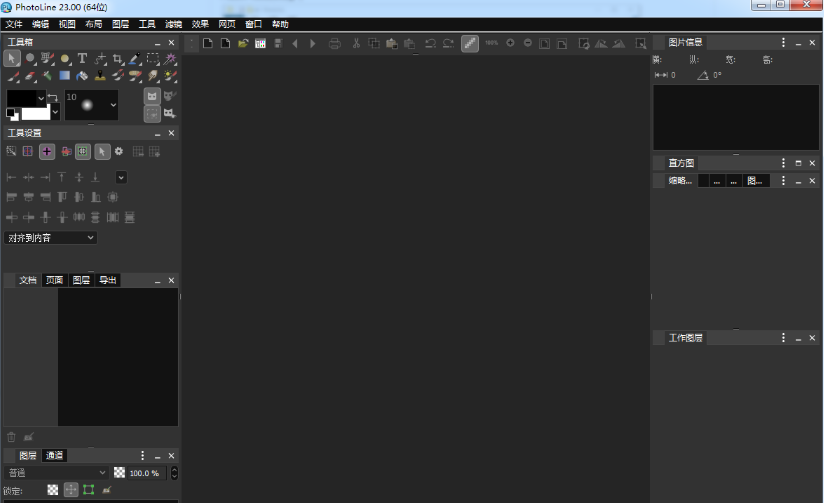
Task: Select the Magic Wand tool
Action: pos(170,59)
